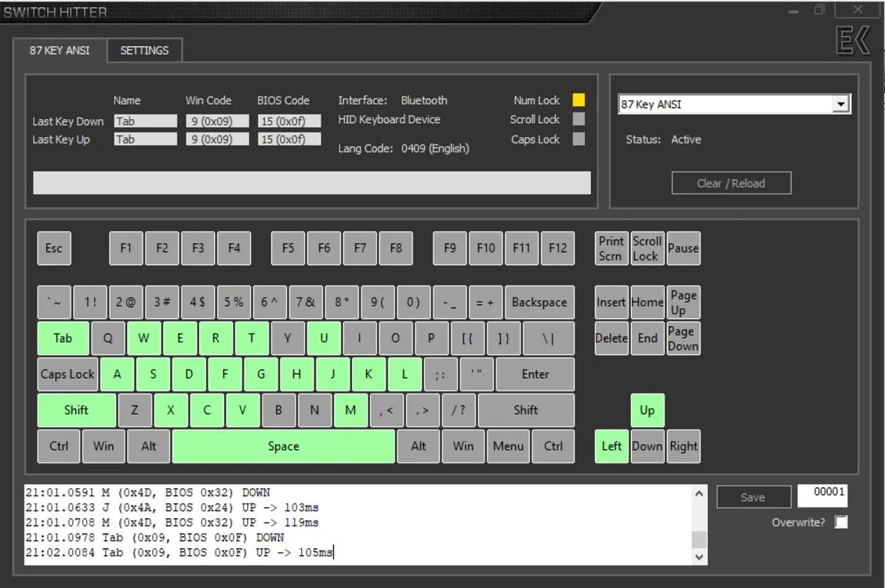Click the green left Shift key tile
885x588 pixels.
click(76, 410)
